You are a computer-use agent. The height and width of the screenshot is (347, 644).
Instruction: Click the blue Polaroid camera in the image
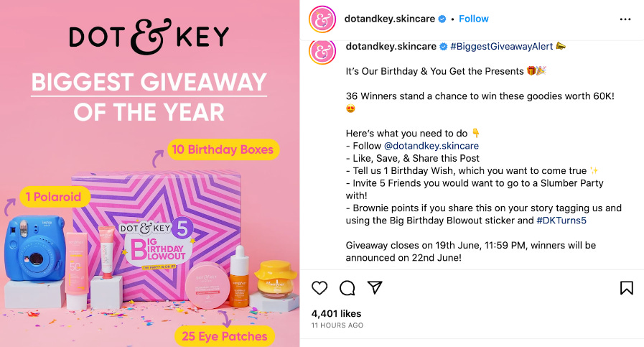point(34,249)
